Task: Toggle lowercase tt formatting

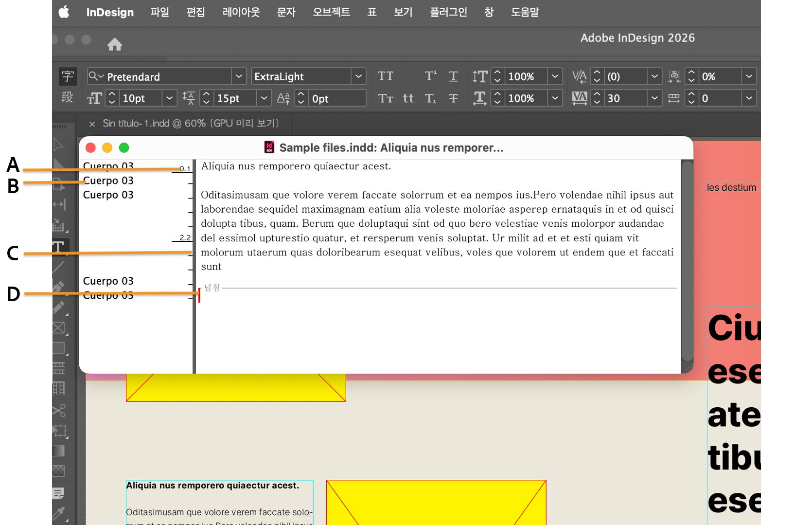Action: pos(408,98)
